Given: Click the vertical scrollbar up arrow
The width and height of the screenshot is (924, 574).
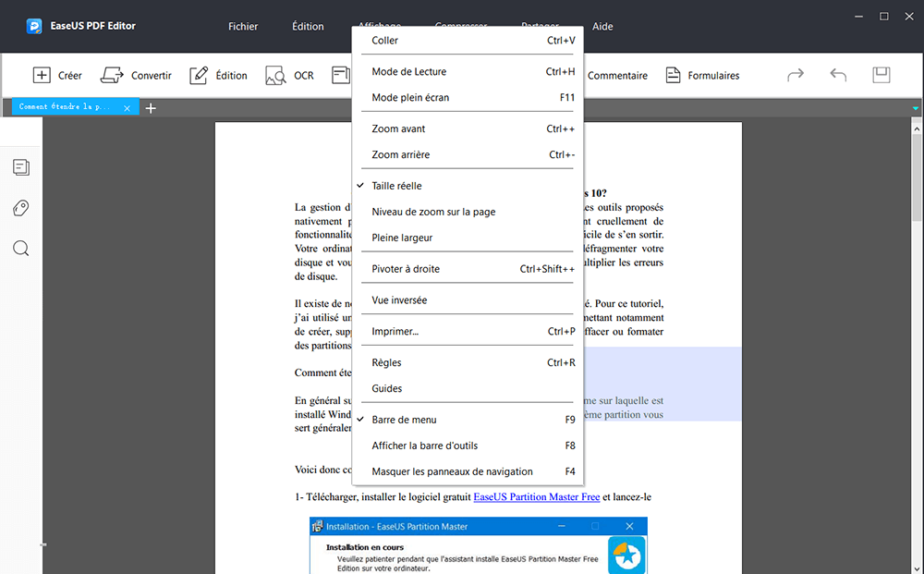Looking at the screenshot, I should [917, 128].
